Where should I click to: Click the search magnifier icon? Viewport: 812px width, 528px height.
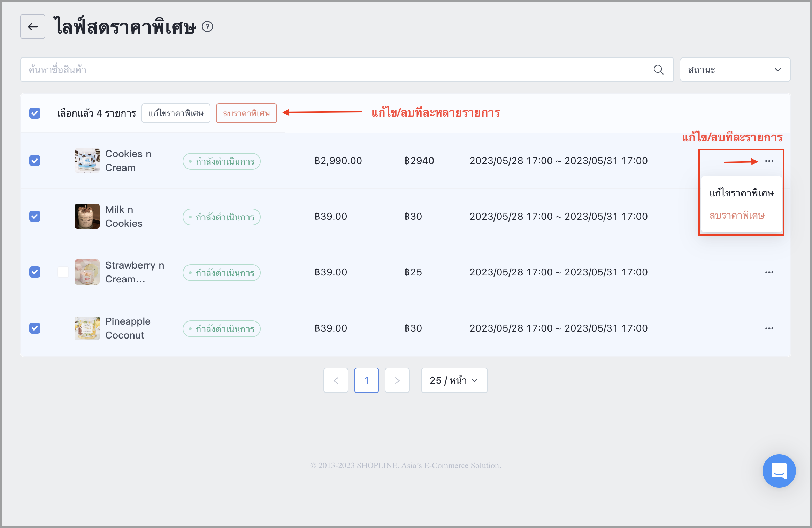(x=658, y=70)
